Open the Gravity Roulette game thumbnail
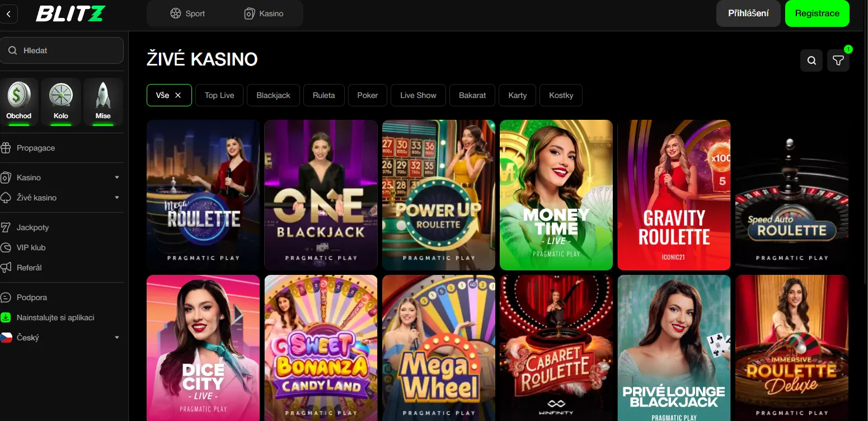The height and width of the screenshot is (421, 868). pos(674,195)
